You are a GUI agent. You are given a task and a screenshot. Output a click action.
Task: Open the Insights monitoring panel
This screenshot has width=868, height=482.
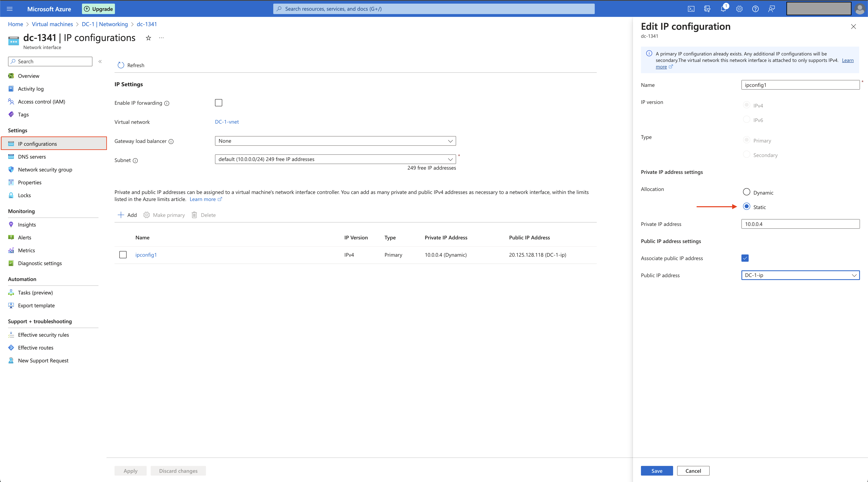27,224
